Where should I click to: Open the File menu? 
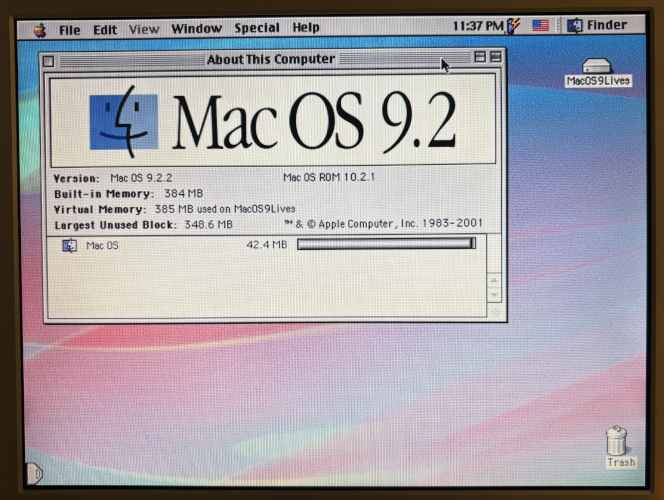pyautogui.click(x=69, y=29)
